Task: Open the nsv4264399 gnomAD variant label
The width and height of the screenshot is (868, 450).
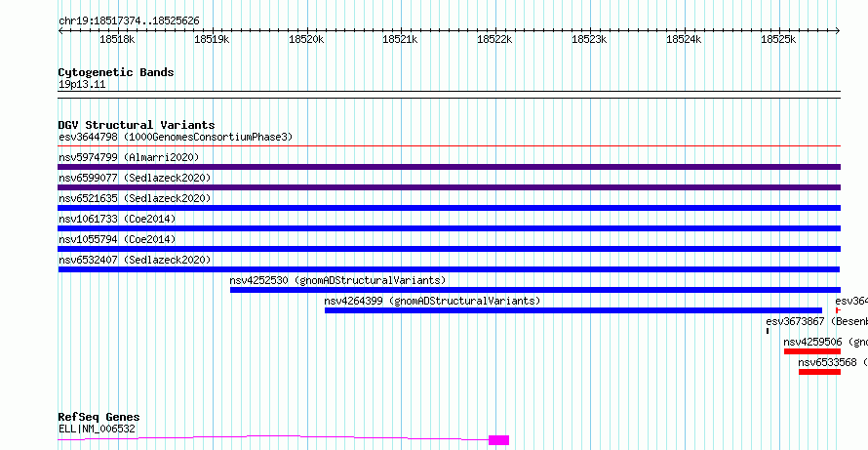Action: pyautogui.click(x=432, y=301)
